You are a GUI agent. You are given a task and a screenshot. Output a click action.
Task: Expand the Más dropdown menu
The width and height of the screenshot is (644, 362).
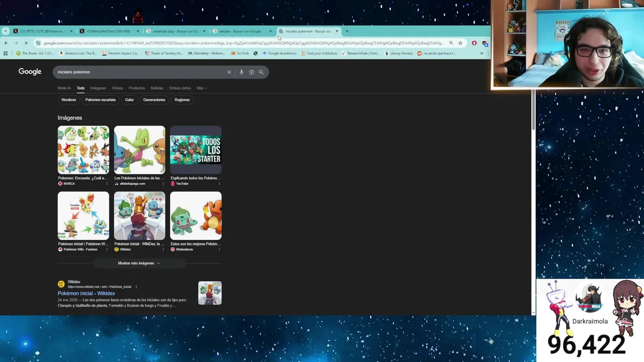(201, 88)
